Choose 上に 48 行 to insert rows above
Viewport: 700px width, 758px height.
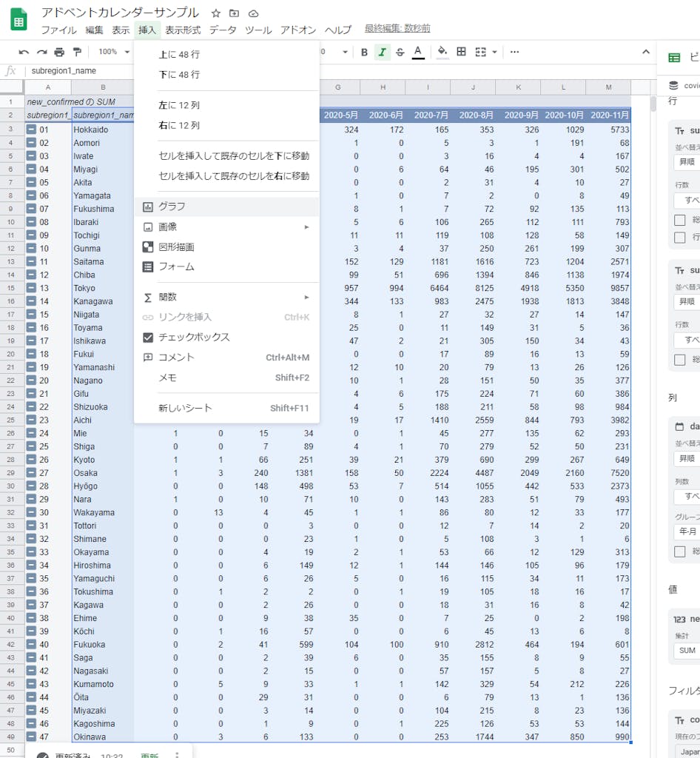click(226, 55)
